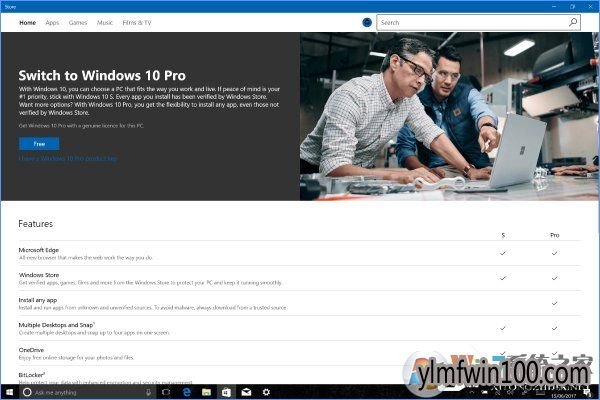
Task: Click 'Install any app' checkmark in Pro column
Action: point(554,303)
